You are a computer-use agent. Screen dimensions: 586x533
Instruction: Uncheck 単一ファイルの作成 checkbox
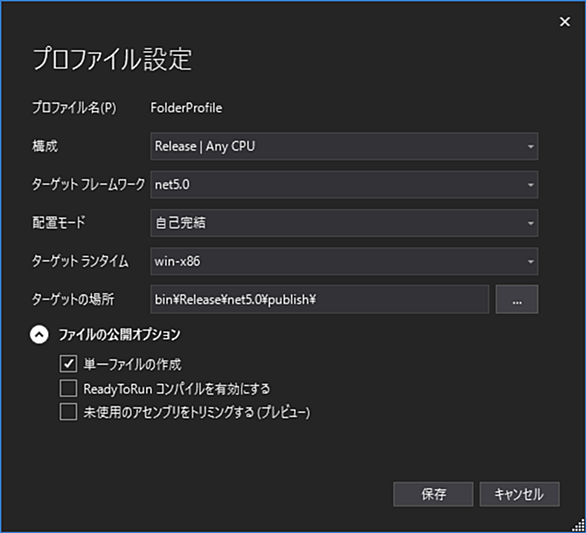point(68,364)
